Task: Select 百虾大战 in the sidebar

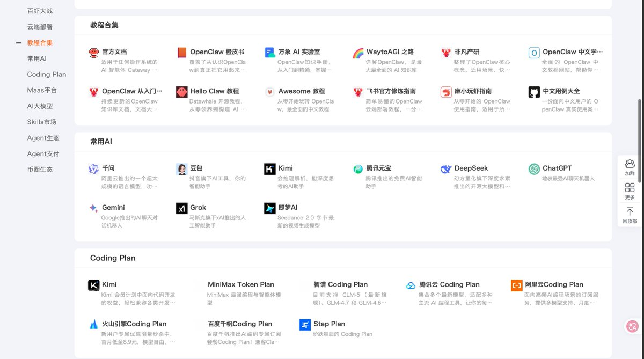Action: (x=40, y=11)
